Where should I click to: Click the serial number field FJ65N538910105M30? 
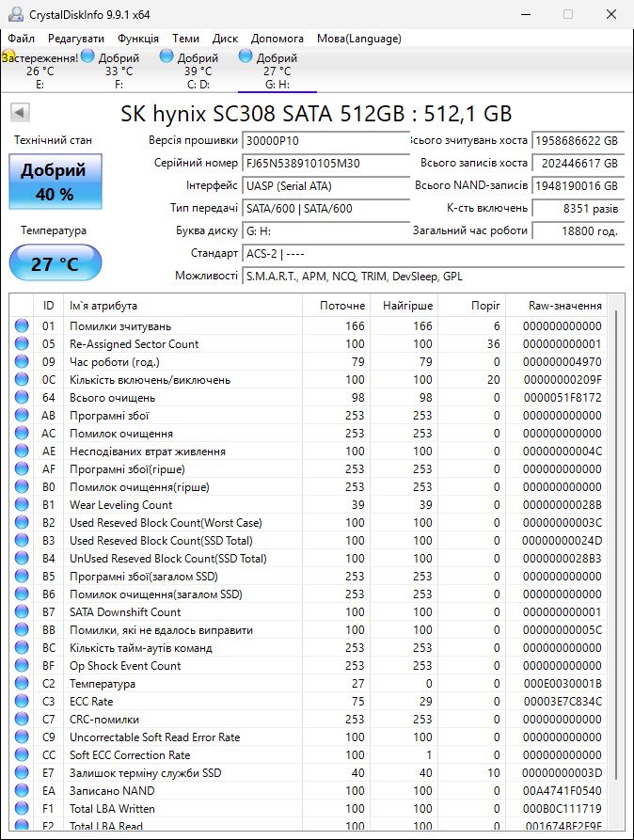click(x=325, y=164)
